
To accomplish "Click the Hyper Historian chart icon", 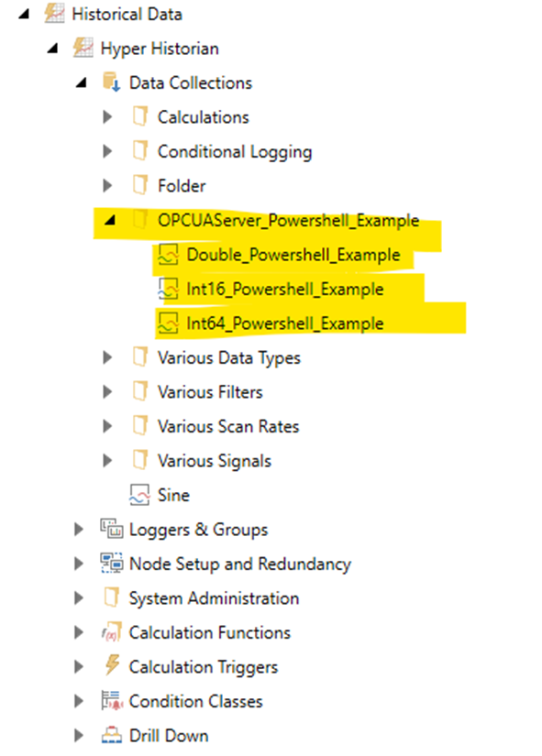I will point(83,49).
